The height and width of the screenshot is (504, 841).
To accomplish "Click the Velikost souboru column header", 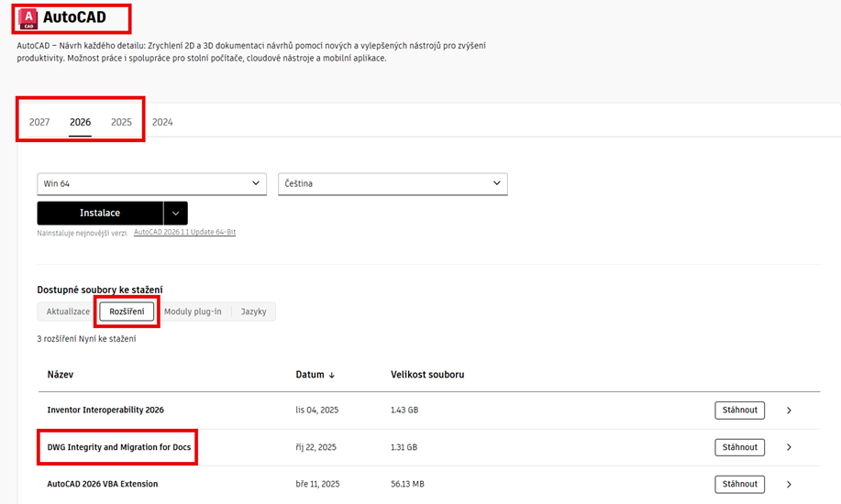I will tap(427, 374).
